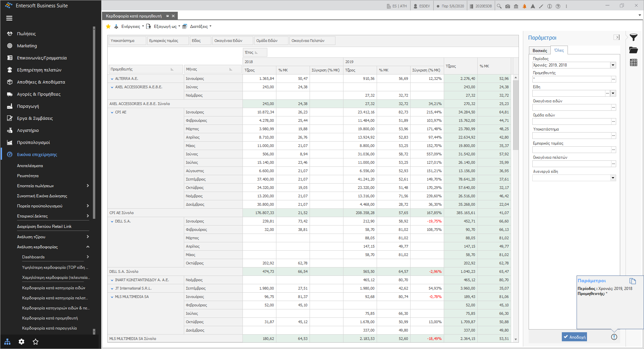The image size is (644, 349).
Task: Open the hamburger navigation menu
Action: click(9, 18)
